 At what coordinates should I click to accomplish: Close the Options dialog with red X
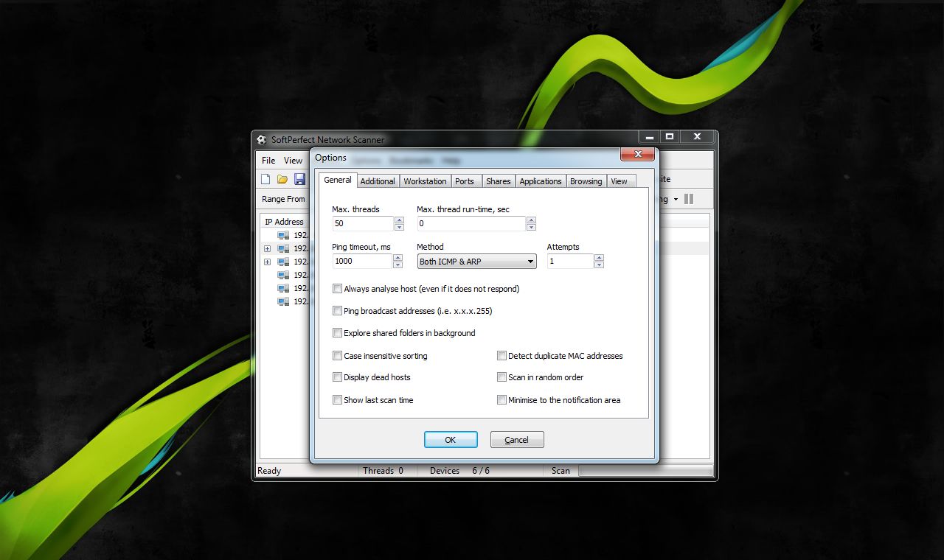coord(638,154)
